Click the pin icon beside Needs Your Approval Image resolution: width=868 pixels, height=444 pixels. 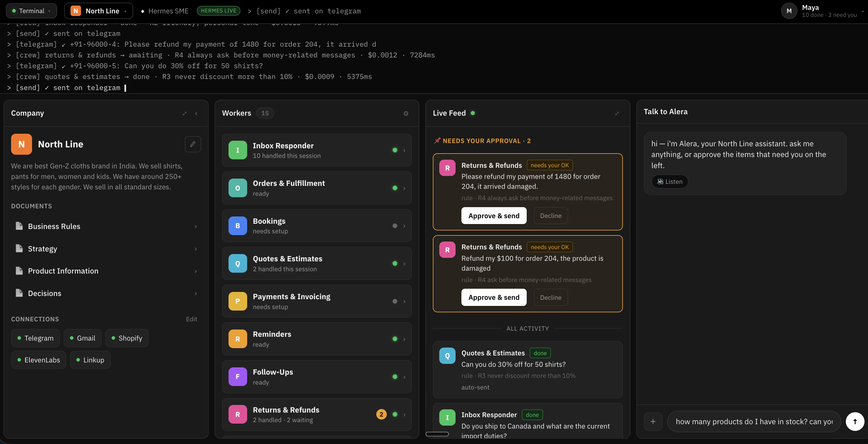[437, 140]
